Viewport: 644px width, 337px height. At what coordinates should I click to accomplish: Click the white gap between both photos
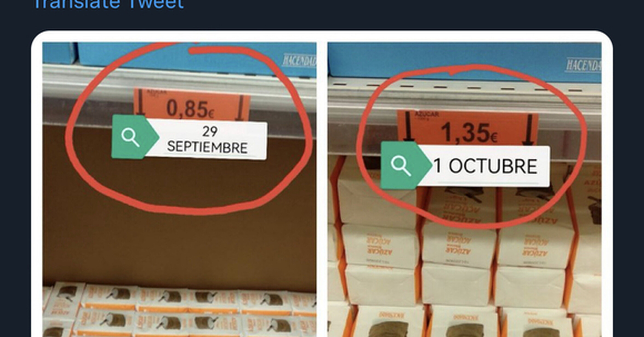pos(322,190)
